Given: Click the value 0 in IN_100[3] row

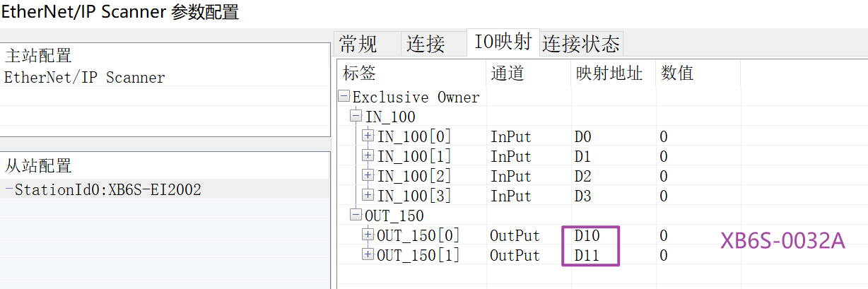Looking at the screenshot, I should coord(664,196).
